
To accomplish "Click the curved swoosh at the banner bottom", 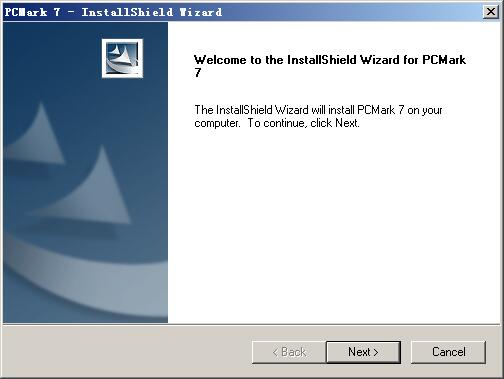I will [85, 278].
